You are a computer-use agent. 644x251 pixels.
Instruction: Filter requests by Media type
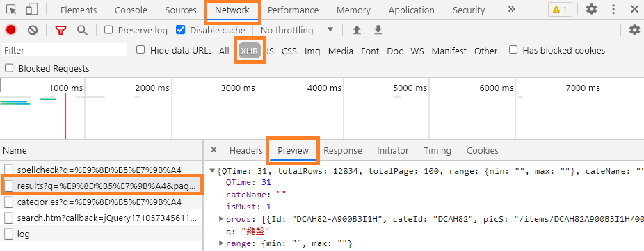tap(341, 51)
